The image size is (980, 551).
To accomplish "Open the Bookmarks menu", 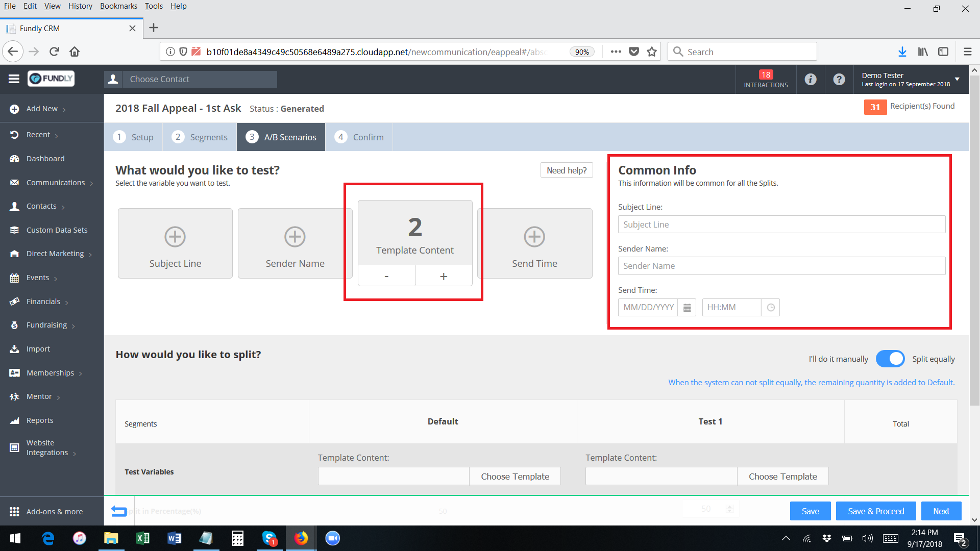I will [x=118, y=6].
